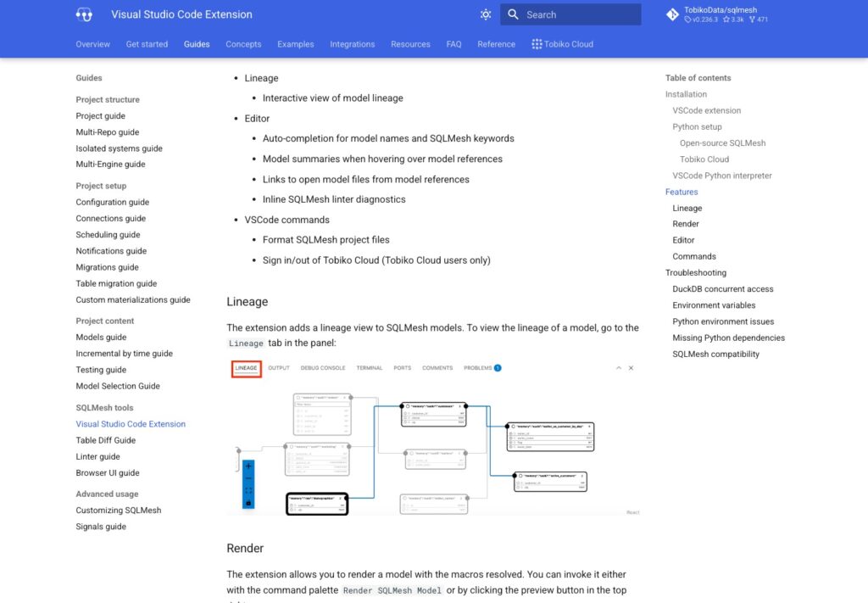Jump to Commands in table of contents

[x=694, y=256]
